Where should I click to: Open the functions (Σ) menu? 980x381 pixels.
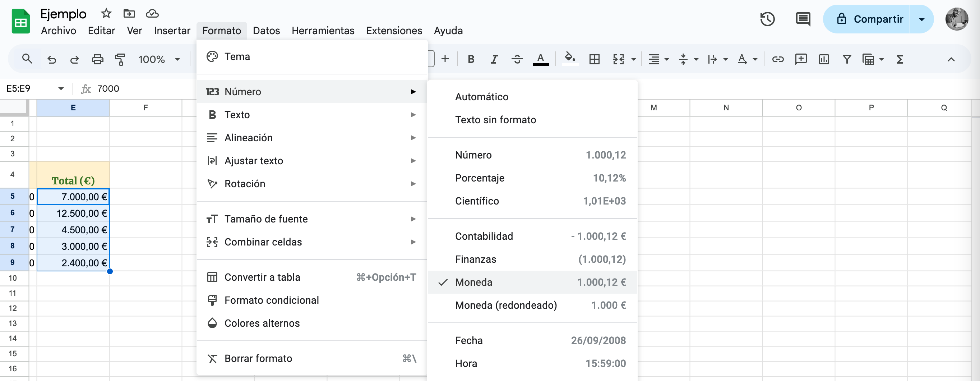coord(899,59)
